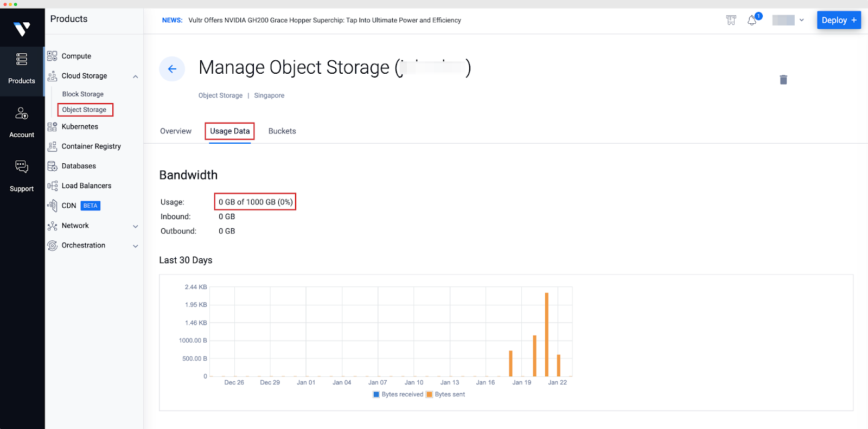Click the Load Balancers icon
Image resolution: width=868 pixels, height=429 pixels.
52,186
